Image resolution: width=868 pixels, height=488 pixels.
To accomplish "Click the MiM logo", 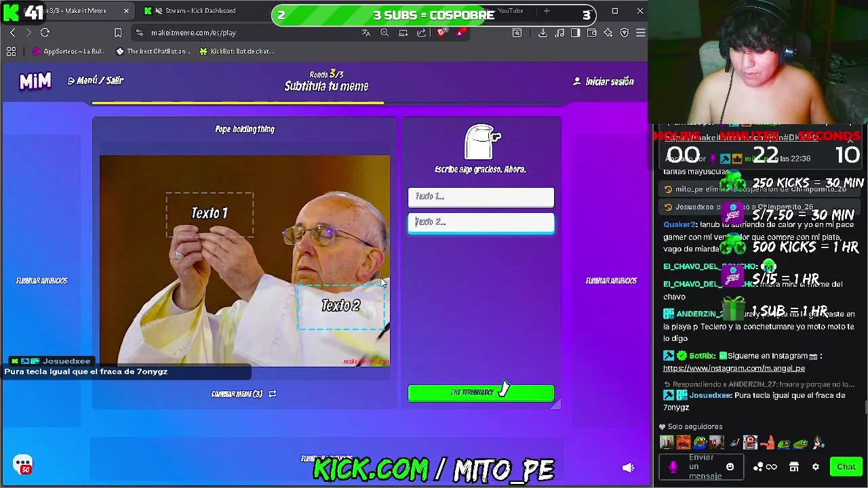I will coord(35,81).
